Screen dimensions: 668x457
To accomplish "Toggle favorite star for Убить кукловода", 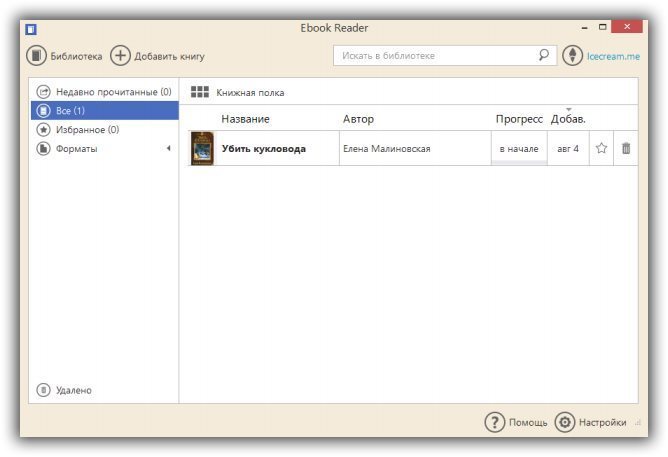I will 601,148.
